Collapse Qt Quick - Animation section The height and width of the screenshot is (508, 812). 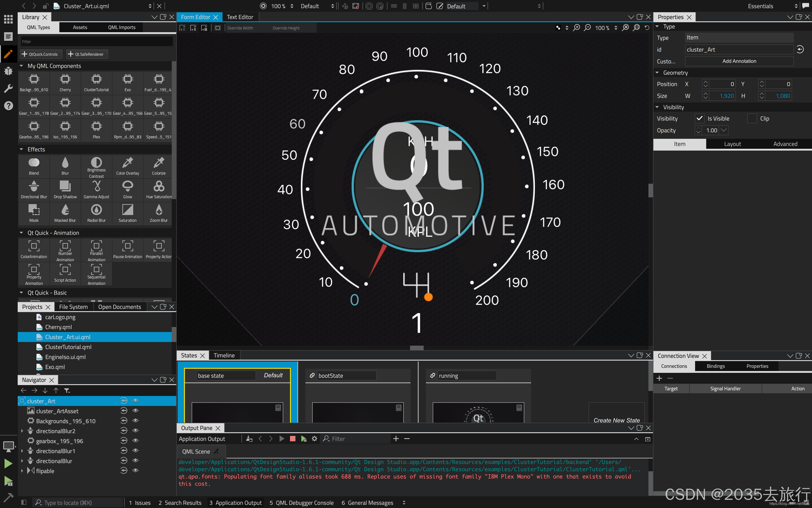22,233
